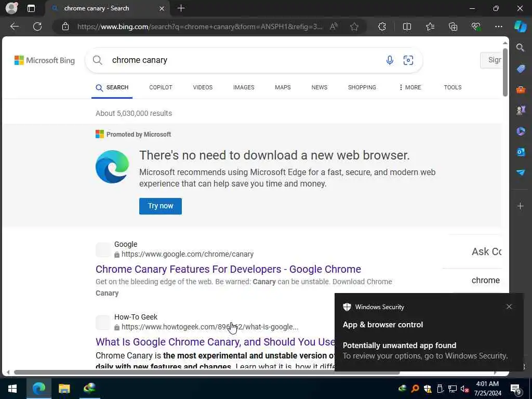The image size is (532, 399).
Task: Open sidebar Drop paper-plane icon
Action: point(521,172)
